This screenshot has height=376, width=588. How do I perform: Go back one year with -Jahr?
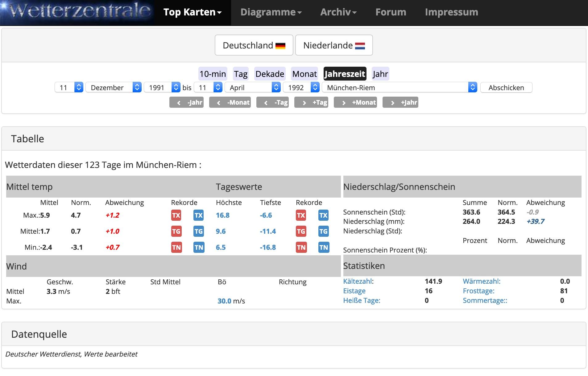(x=186, y=102)
